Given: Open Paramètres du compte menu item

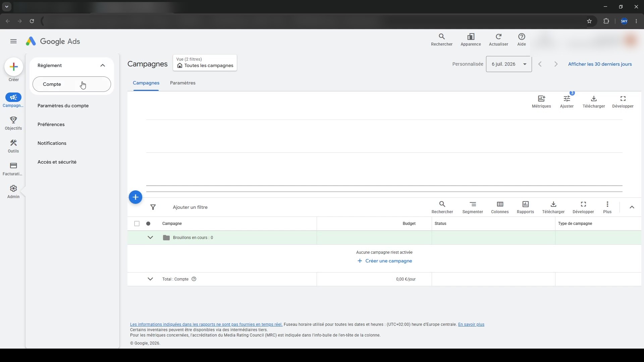Looking at the screenshot, I should 63,106.
